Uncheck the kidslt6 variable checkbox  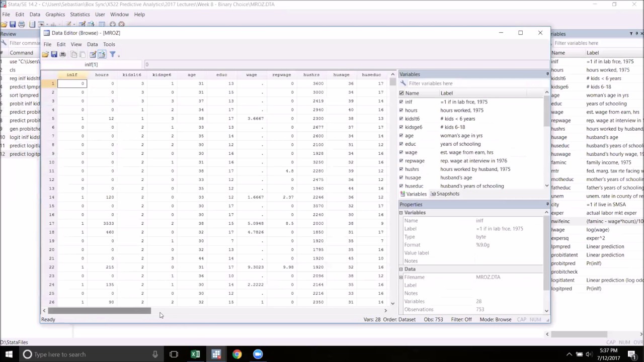[401, 119]
